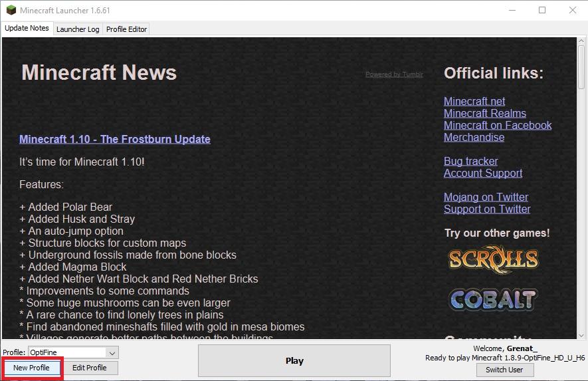The image size is (588, 381).
Task: Click the '+ Added Magma Block' line
Action: click(72, 267)
